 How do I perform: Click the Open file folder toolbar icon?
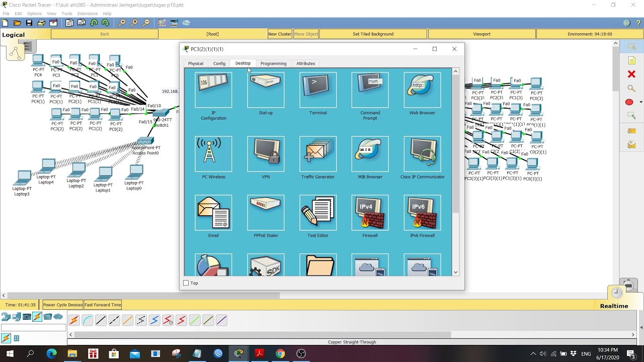tap(17, 23)
